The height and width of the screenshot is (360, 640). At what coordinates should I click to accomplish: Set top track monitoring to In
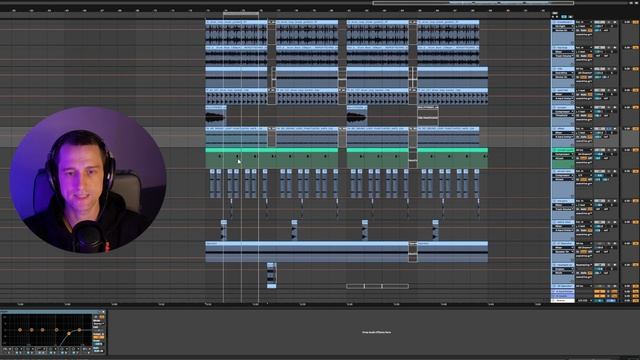[x=577, y=30]
